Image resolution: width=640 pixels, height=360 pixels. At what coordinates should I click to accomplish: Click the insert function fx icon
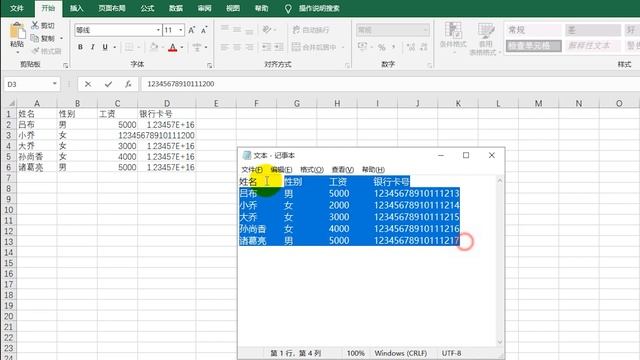[x=128, y=84]
